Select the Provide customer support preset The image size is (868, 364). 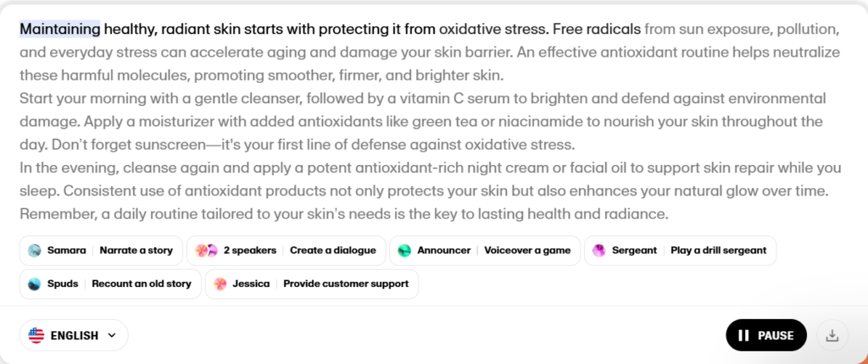coord(345,284)
